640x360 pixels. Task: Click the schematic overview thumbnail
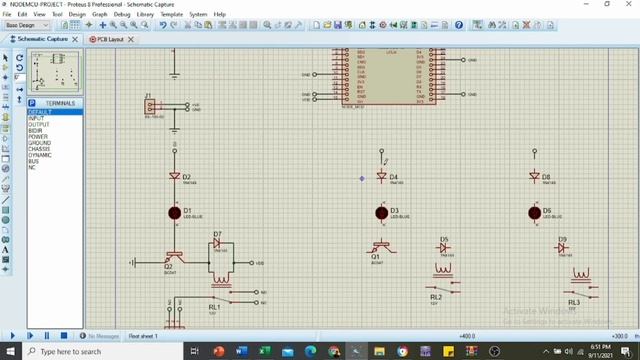55,71
